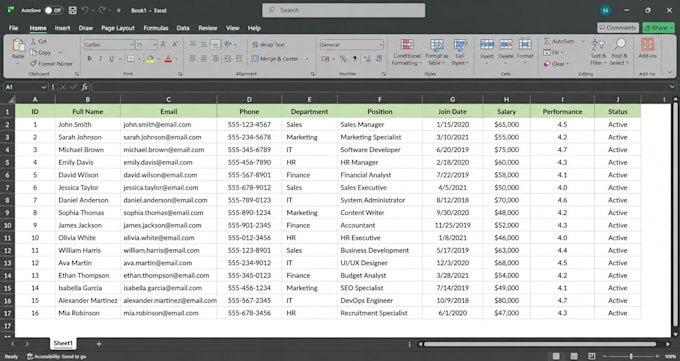Click the Insert Function fx icon
This screenshot has width=680, height=361.
click(x=85, y=87)
